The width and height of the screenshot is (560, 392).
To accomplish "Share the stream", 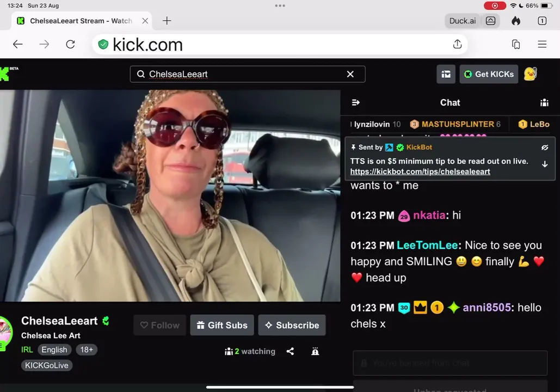I will [x=291, y=352].
